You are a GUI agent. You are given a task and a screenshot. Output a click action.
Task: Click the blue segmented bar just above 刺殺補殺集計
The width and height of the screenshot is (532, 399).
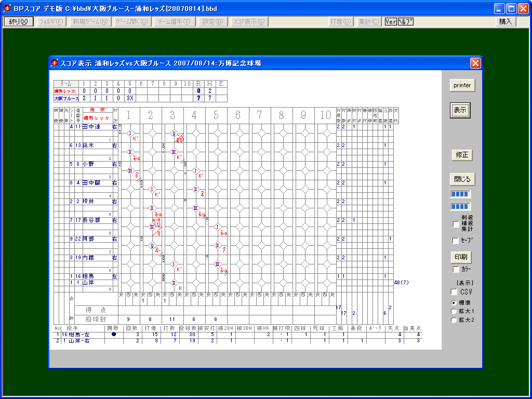(x=460, y=206)
